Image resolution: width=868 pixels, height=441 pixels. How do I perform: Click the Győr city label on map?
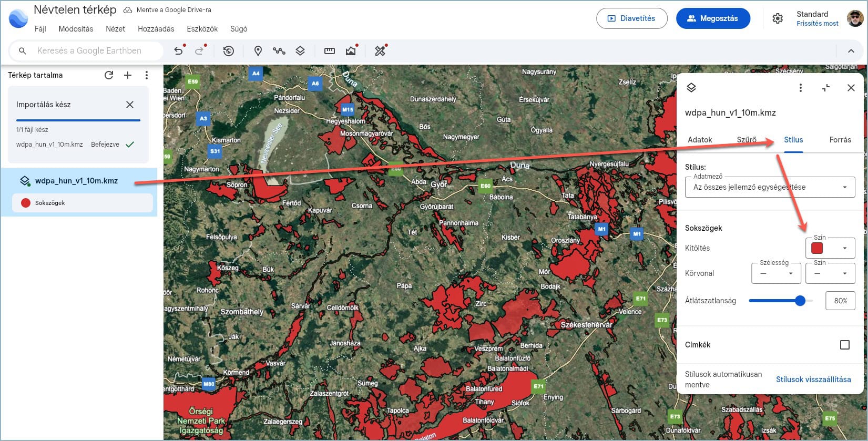pyautogui.click(x=438, y=184)
